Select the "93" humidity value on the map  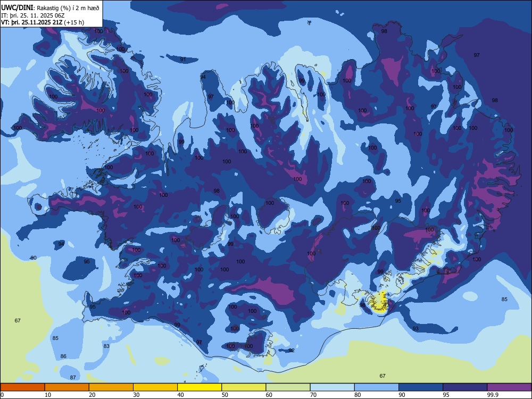pyautogui.click(x=415, y=329)
